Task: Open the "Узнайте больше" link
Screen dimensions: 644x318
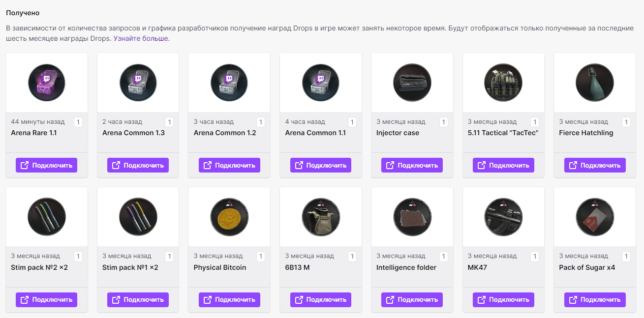Action: (141, 38)
